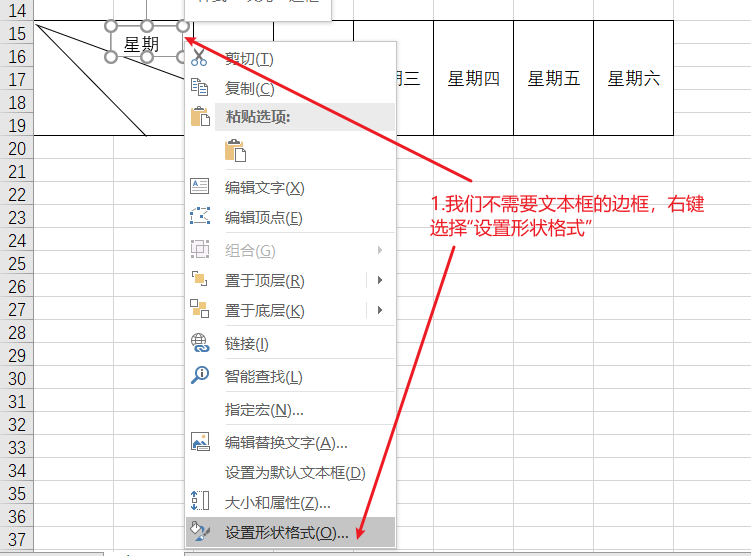Click the top-left handle of 星期 box
751x556 pixels.
pos(111,26)
